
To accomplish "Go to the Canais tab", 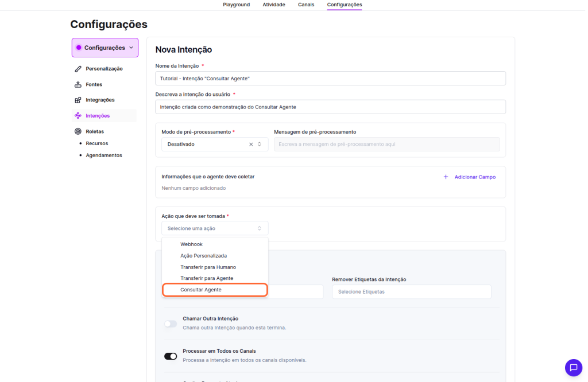I will pyautogui.click(x=306, y=5).
